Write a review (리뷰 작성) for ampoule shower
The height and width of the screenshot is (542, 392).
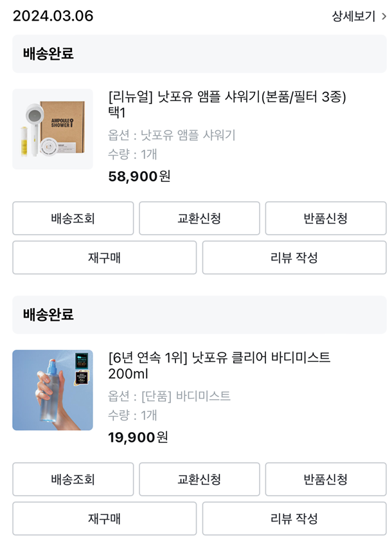(294, 258)
